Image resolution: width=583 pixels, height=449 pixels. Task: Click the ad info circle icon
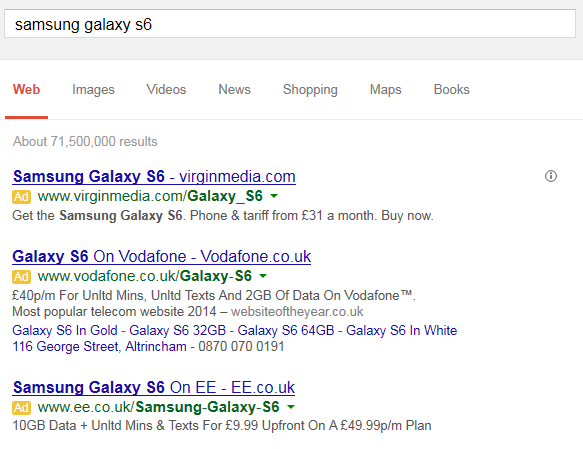pos(551,176)
